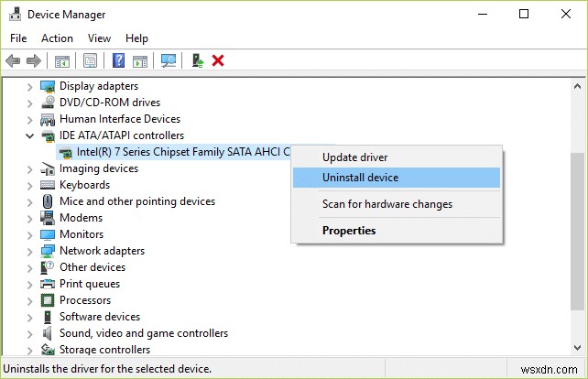Open Properties from the context menu

pyautogui.click(x=349, y=231)
